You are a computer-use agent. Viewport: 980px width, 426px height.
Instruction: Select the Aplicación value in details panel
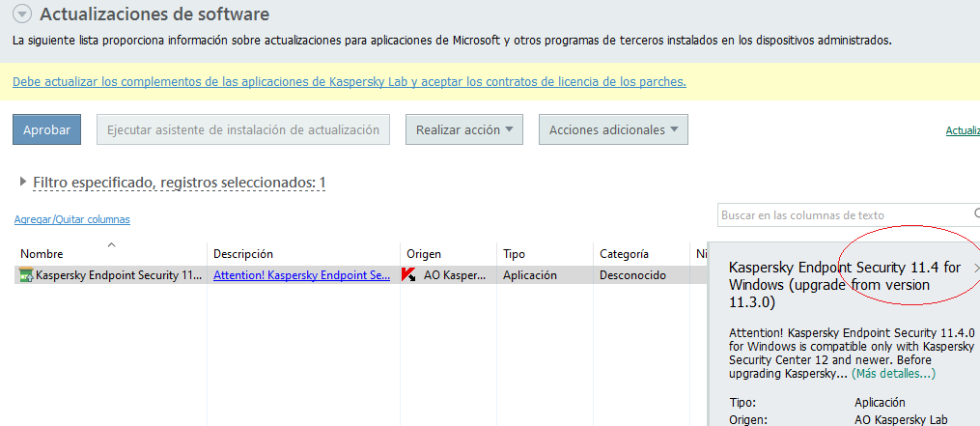(880, 402)
